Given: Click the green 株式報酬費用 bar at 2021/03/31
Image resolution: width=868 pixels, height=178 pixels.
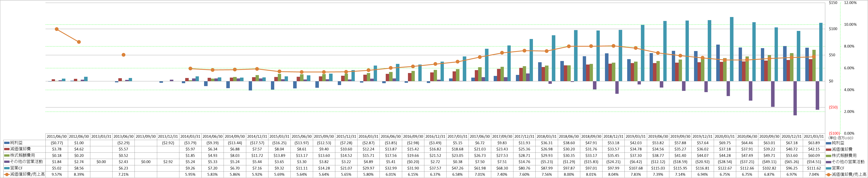Looking at the screenshot, I should [x=814, y=66].
